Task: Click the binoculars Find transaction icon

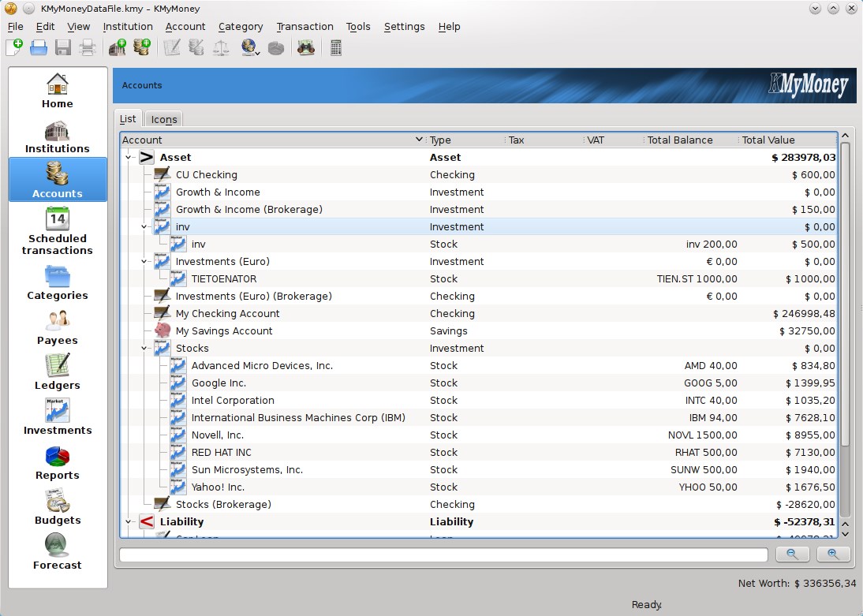Action: [306, 48]
